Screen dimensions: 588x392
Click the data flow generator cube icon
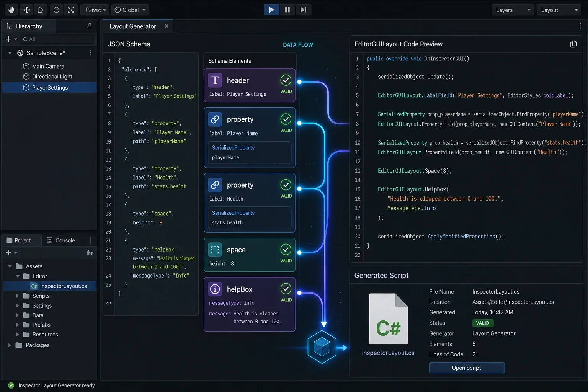(322, 347)
